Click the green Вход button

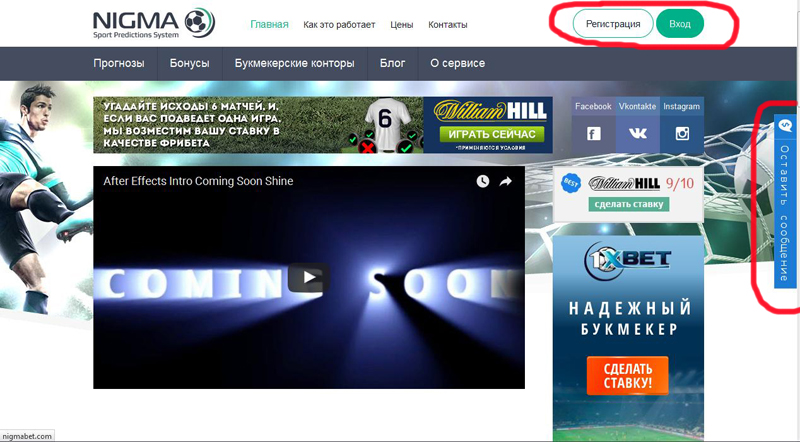click(x=680, y=23)
